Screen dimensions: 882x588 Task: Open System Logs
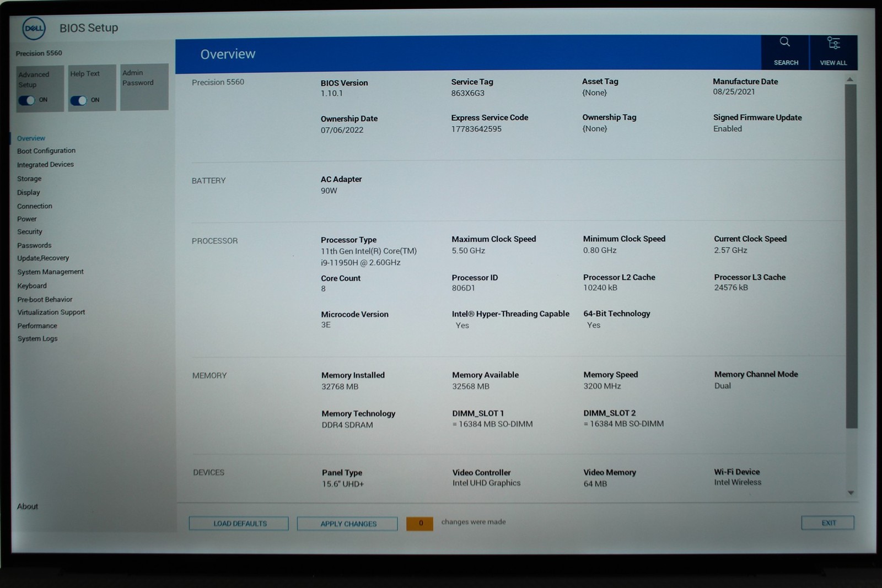click(37, 339)
